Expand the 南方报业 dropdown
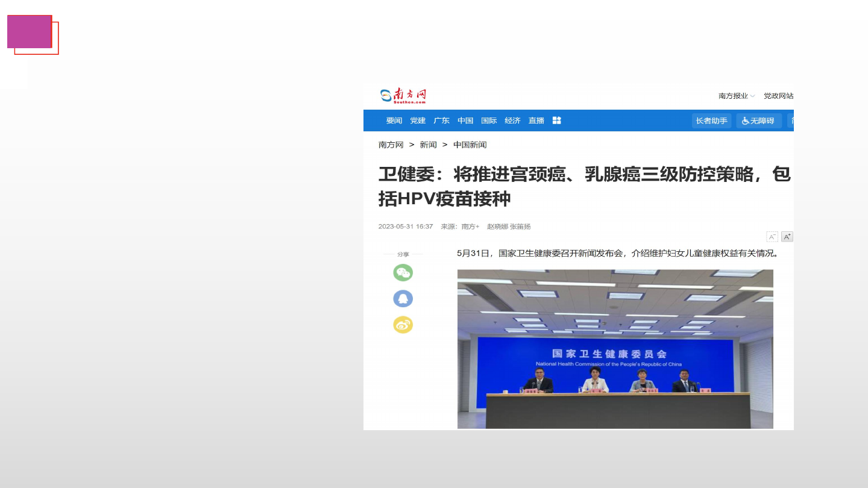This screenshot has width=868, height=488. 736,96
